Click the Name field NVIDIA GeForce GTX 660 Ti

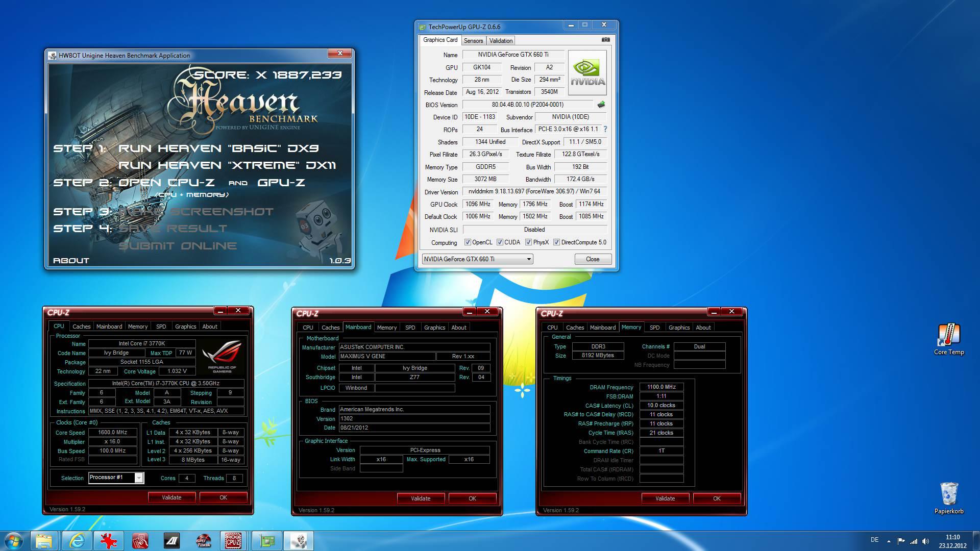(513, 55)
